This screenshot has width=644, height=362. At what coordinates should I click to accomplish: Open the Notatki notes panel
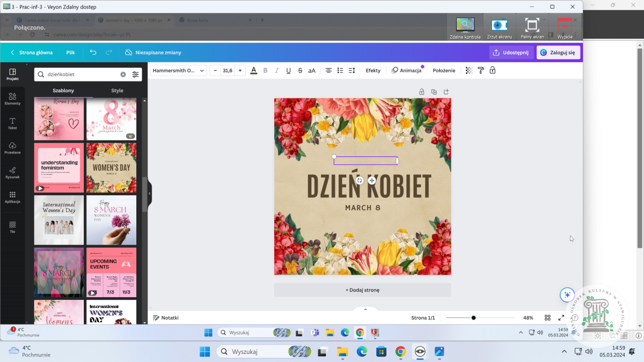pos(166,317)
